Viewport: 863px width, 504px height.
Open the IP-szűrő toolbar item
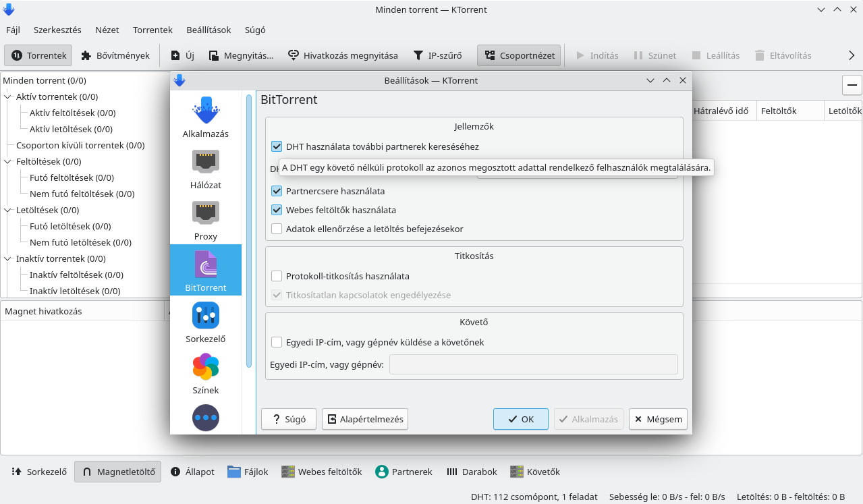click(437, 55)
